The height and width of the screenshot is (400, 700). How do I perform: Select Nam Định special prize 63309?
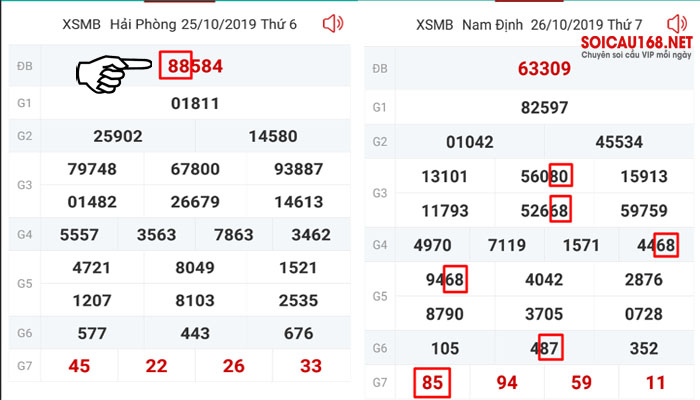[544, 69]
